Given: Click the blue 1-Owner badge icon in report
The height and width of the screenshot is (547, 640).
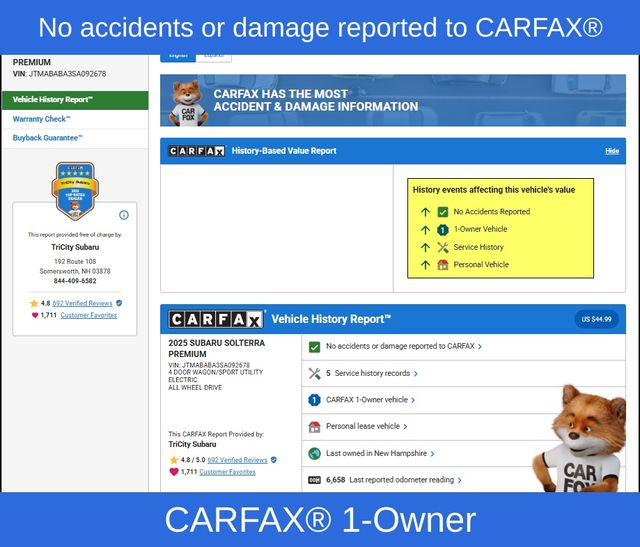Looking at the screenshot, I should pos(314,400).
